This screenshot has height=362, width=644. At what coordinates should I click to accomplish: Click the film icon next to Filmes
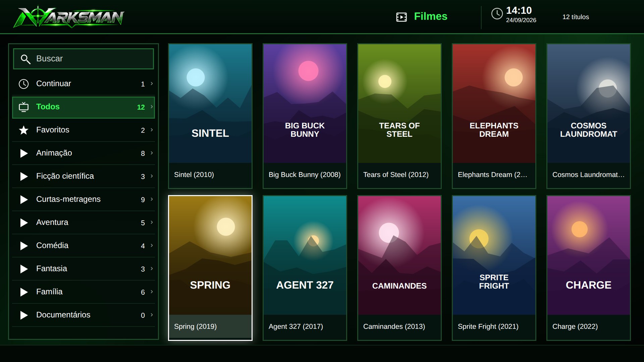[x=401, y=17]
